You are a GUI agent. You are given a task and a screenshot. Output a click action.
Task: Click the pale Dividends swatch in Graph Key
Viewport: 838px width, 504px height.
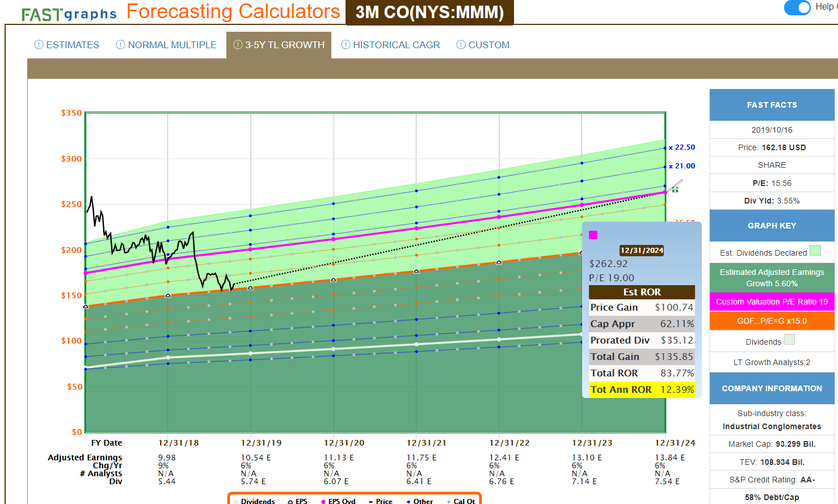(789, 340)
